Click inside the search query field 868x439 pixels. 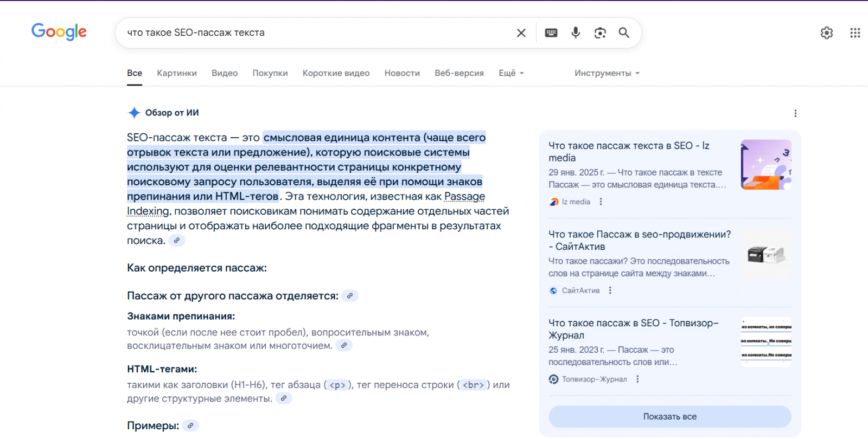tap(315, 33)
